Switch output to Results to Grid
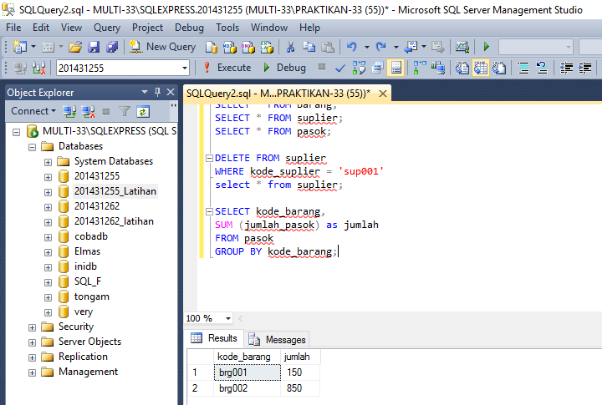Screen dimensions: 602x406 click(x=480, y=68)
